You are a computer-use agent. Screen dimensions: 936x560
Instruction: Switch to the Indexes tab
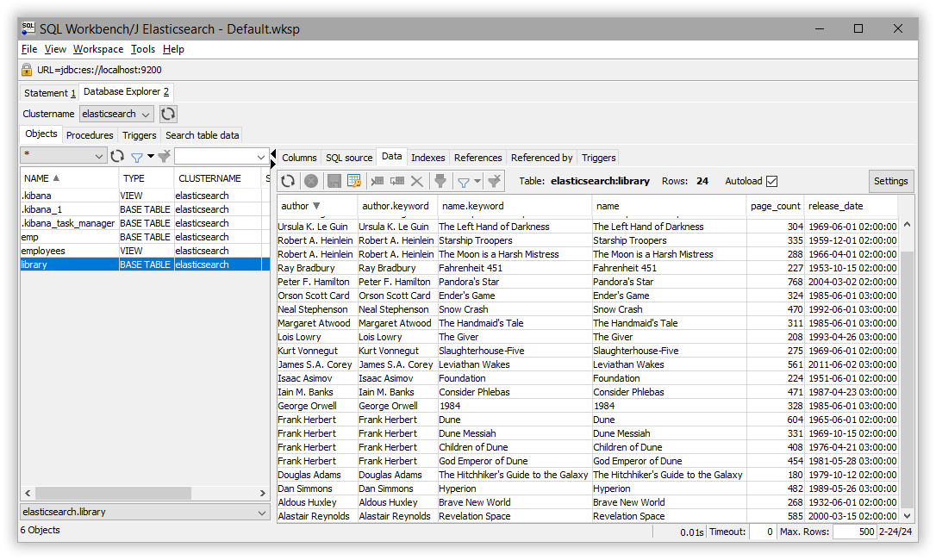tap(427, 157)
